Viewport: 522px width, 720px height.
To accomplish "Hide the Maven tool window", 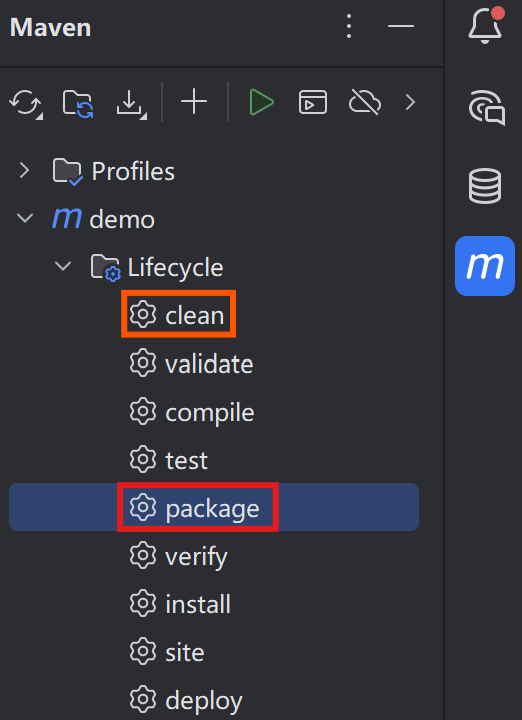I will coord(401,26).
